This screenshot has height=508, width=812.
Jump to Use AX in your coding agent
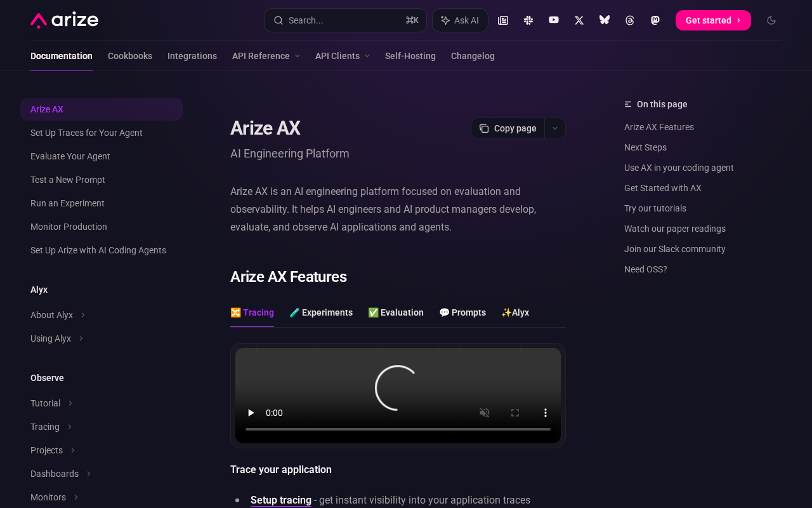pos(679,168)
